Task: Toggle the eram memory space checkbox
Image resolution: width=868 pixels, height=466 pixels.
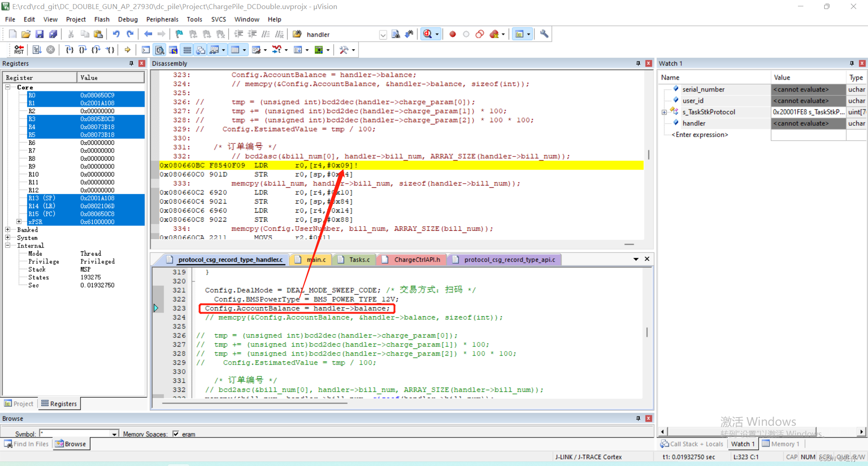Action: tap(175, 433)
